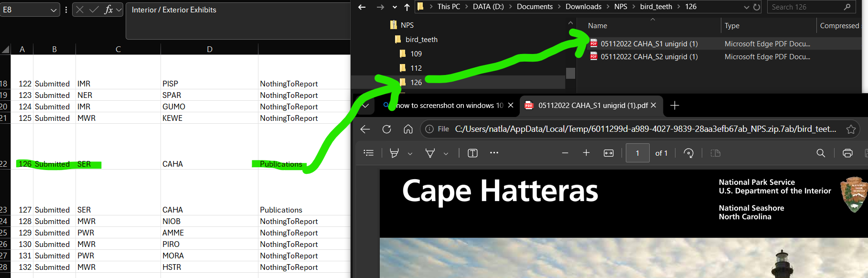Open the Highlight tool options dropdown
Viewport: 868px width, 278px height.
[410, 153]
